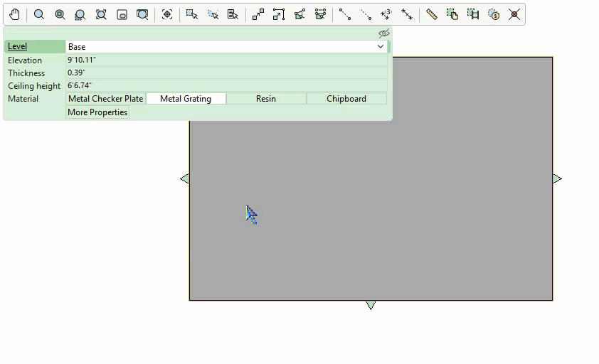Edit the Thickness field 0.39"
The image size is (599, 364).
coord(226,73)
